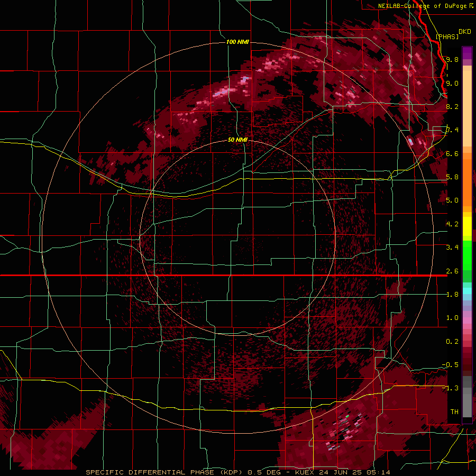
Task: Click the 0.5 DEG elevation text
Action: coord(264,472)
